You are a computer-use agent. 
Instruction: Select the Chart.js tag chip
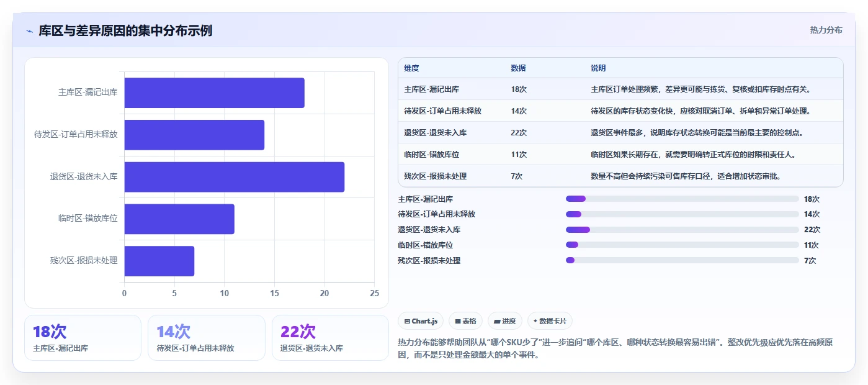[x=421, y=321]
